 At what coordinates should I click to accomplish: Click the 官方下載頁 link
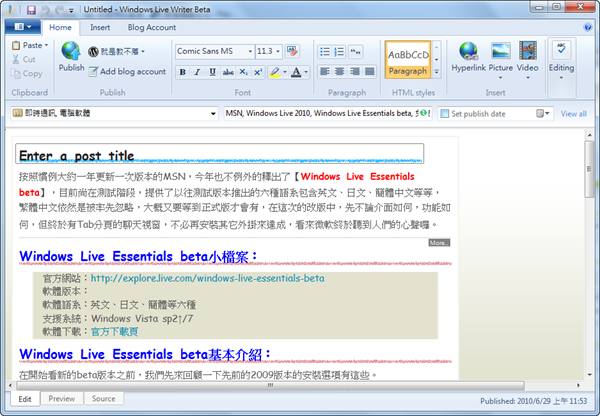pyautogui.click(x=114, y=331)
